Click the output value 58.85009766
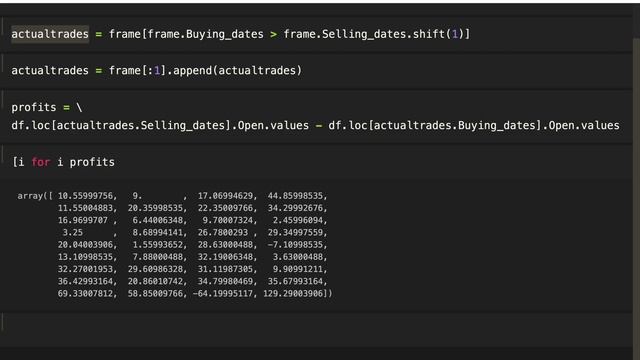Screen dimensions: 640x360 [x=155, y=293]
